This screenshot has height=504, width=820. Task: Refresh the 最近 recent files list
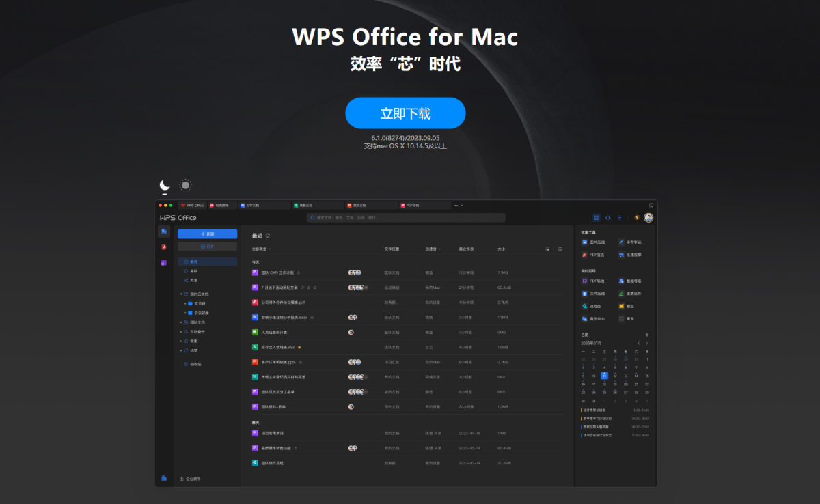click(268, 236)
